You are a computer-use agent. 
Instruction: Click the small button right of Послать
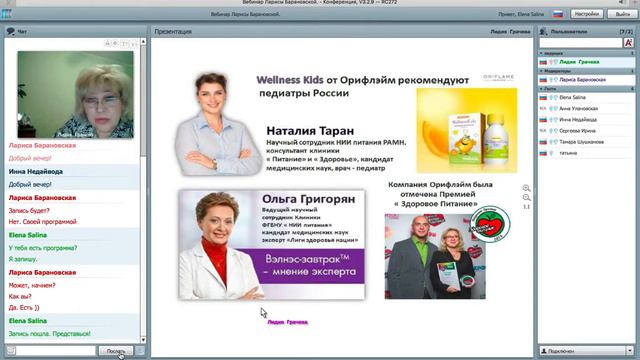[140, 351]
